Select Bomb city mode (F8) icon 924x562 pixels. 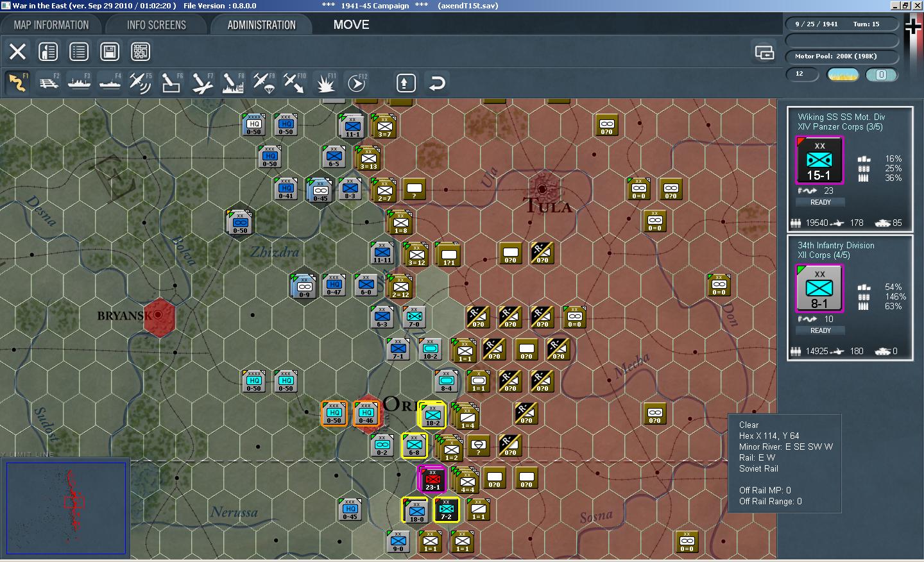(x=233, y=83)
